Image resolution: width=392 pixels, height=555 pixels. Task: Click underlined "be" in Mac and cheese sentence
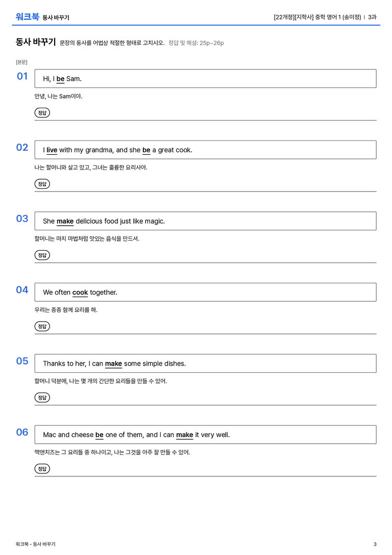point(100,435)
